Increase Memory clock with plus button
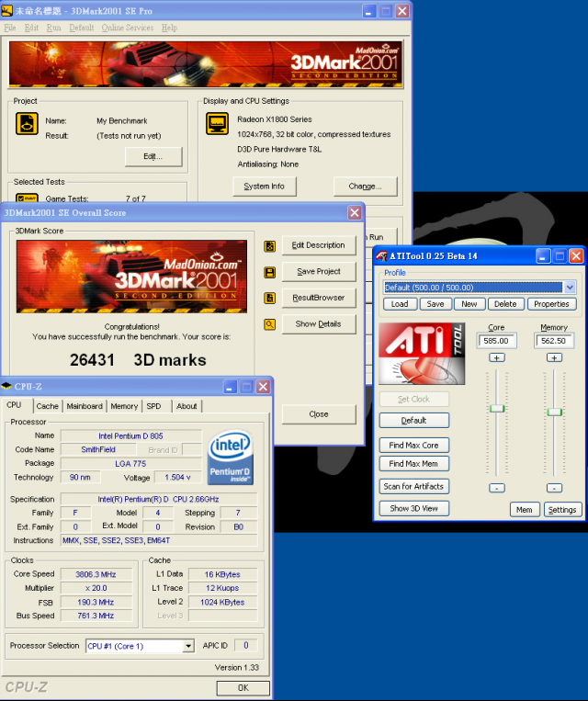Viewport: 588px width, 701px height. pyautogui.click(x=554, y=357)
